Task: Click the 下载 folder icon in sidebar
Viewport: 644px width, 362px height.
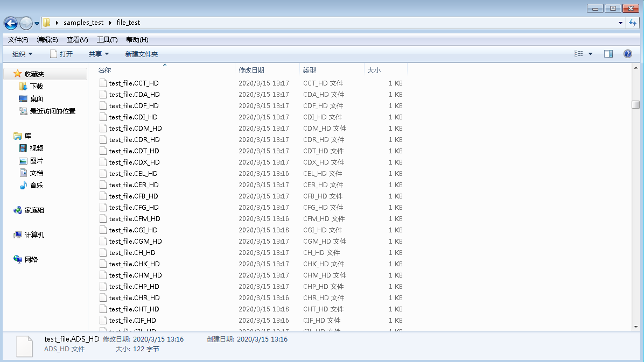Action: tap(23, 87)
